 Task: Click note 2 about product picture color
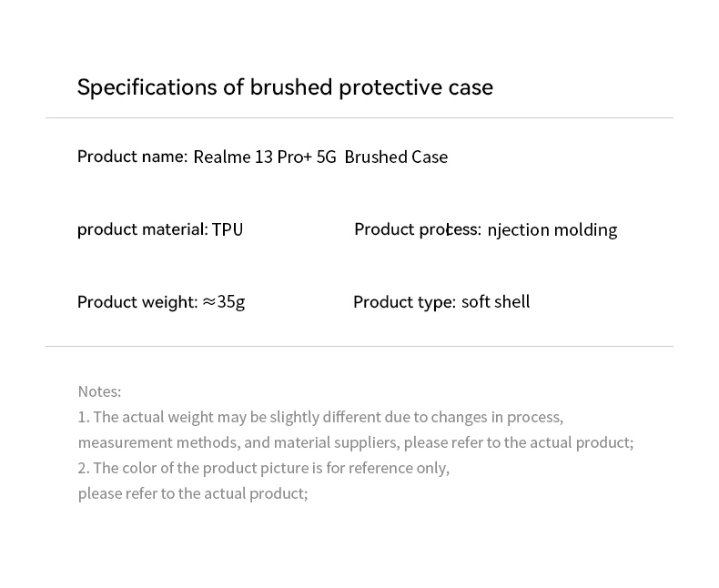coord(264,468)
